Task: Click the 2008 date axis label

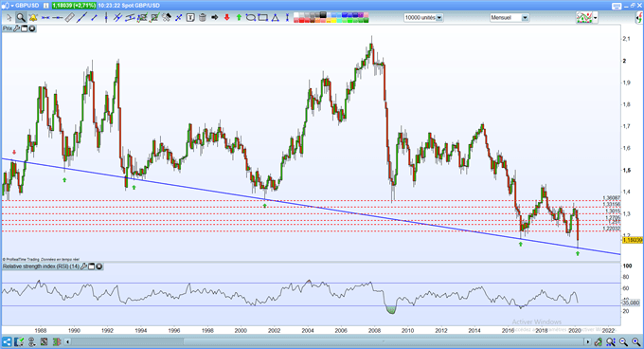Action: pyautogui.click(x=374, y=330)
